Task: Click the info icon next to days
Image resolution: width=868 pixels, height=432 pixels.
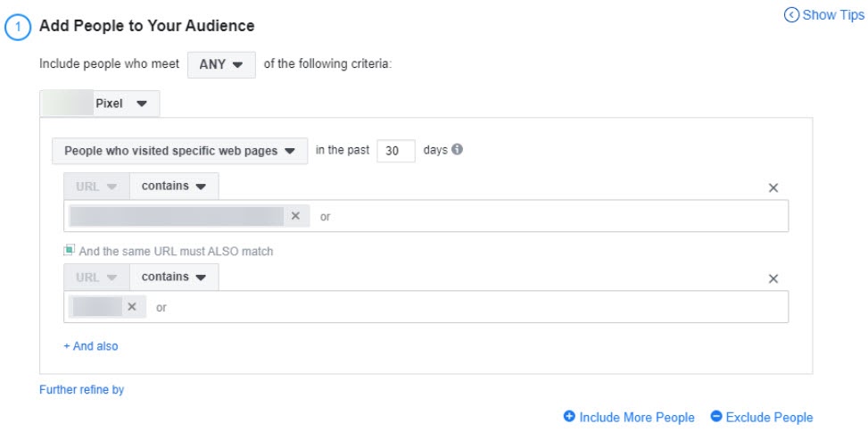Action: (457, 150)
